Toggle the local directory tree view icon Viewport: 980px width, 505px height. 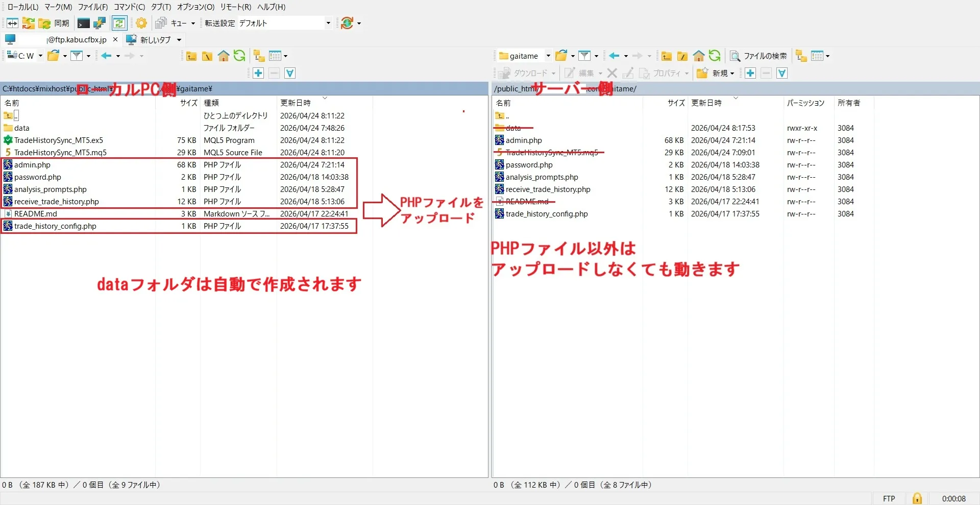(259, 56)
